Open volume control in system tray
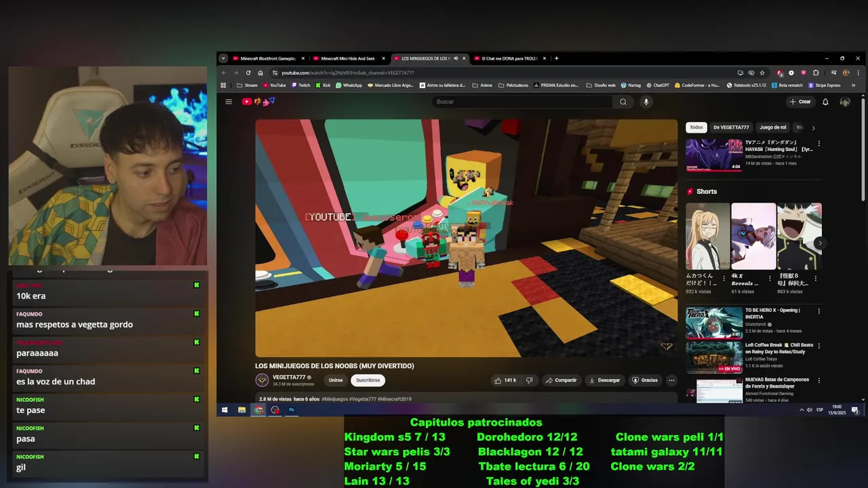868x488 pixels. (810, 410)
